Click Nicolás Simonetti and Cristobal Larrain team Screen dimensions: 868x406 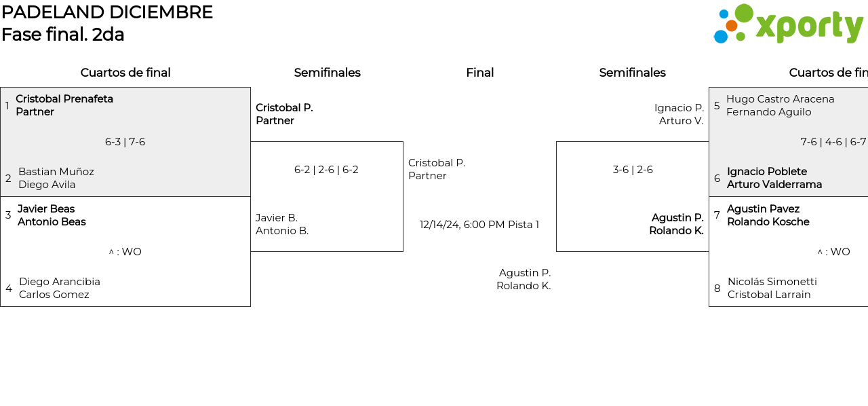click(x=772, y=288)
